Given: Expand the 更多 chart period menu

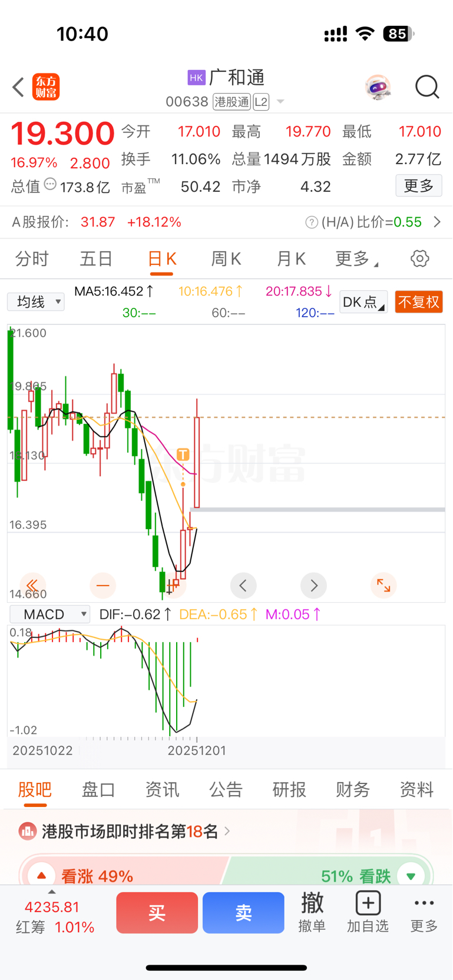Looking at the screenshot, I should (x=356, y=259).
